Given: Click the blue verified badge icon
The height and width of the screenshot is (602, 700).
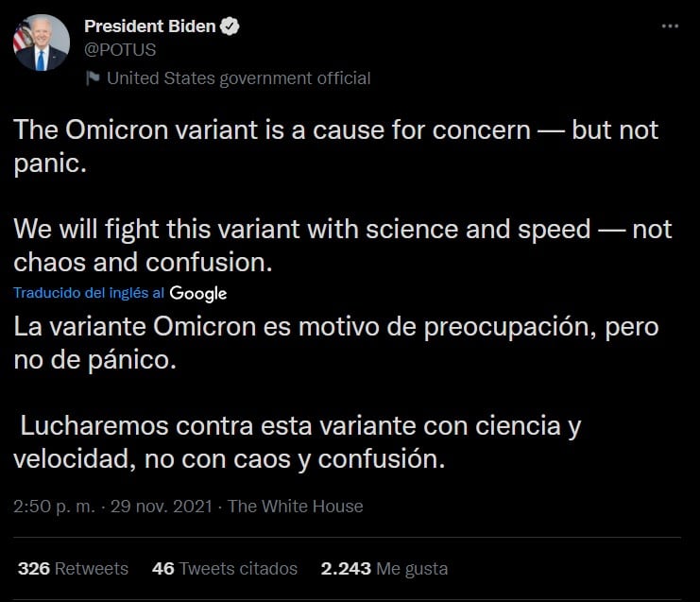Looking at the screenshot, I should [230, 26].
